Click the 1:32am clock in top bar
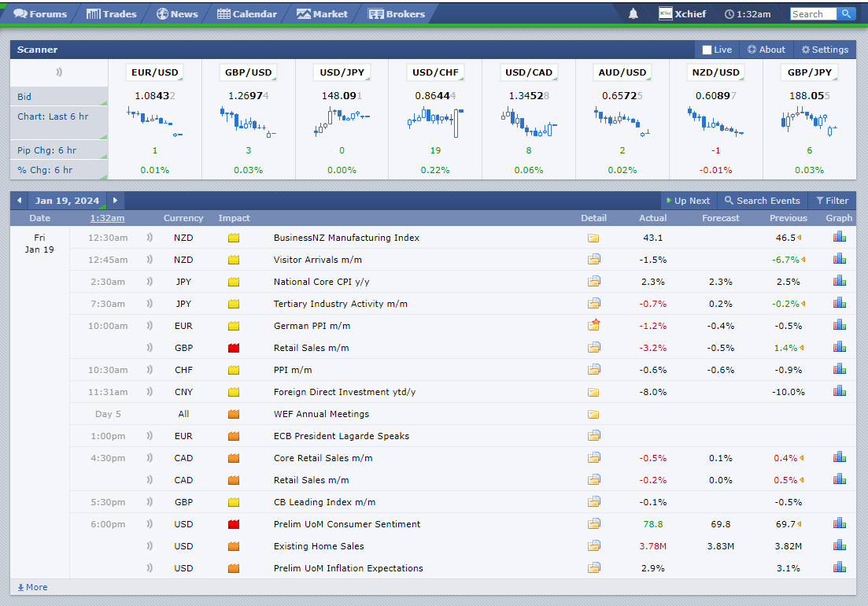 (748, 14)
